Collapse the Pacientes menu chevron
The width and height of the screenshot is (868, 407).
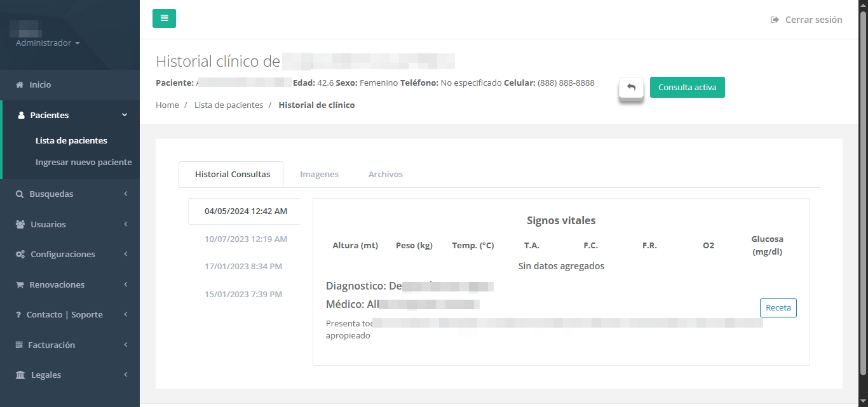coord(125,115)
